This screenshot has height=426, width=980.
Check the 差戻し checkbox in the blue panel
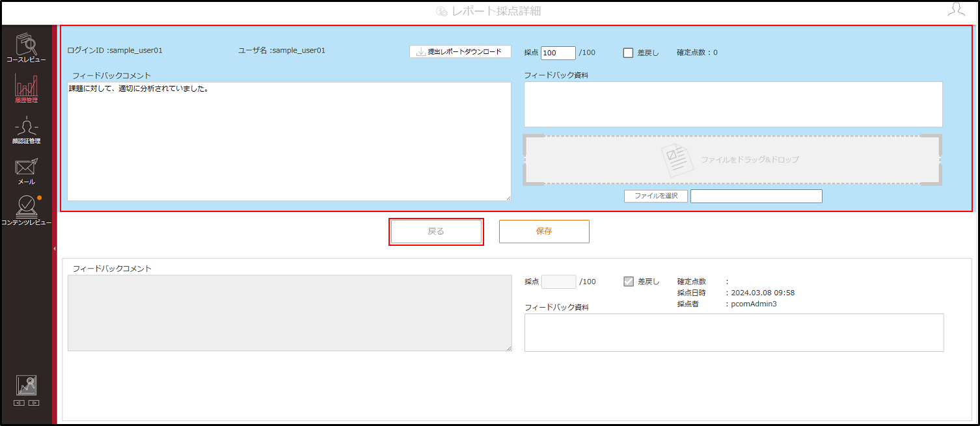tap(628, 53)
